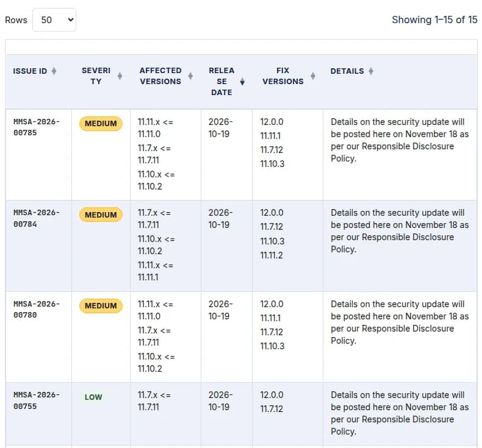Click release date of MMSA-2026-00784
The height and width of the screenshot is (448, 482).
click(x=221, y=219)
